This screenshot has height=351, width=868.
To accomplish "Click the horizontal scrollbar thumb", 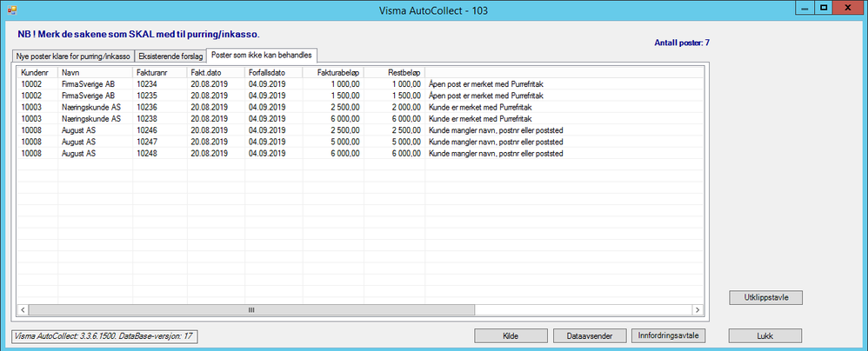I will click(x=251, y=309).
